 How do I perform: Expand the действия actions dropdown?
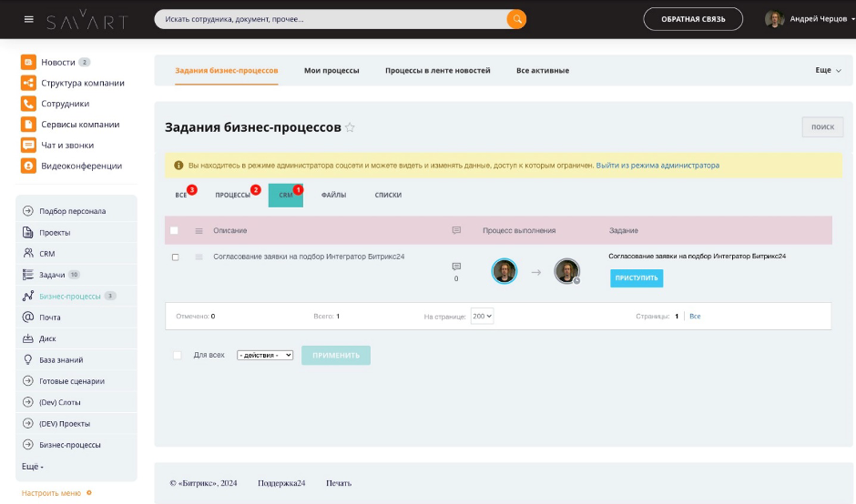[x=265, y=355]
